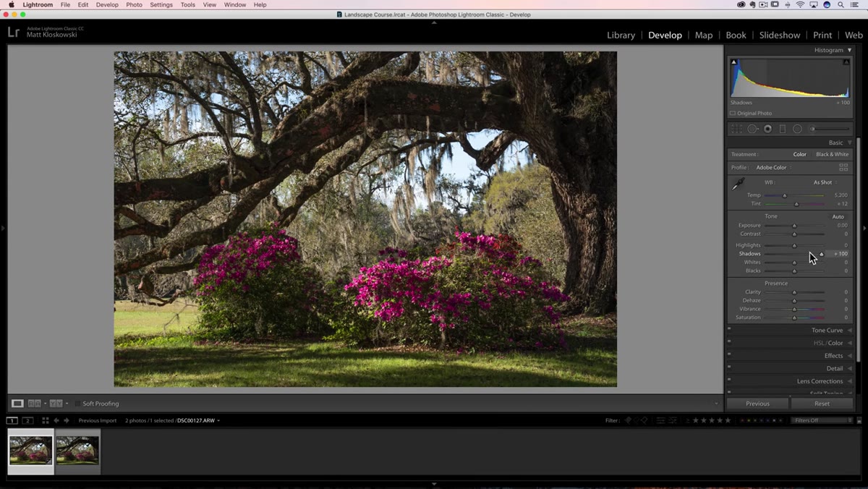
Task: Go back with filmstrip left arrow
Action: pyautogui.click(x=56, y=420)
